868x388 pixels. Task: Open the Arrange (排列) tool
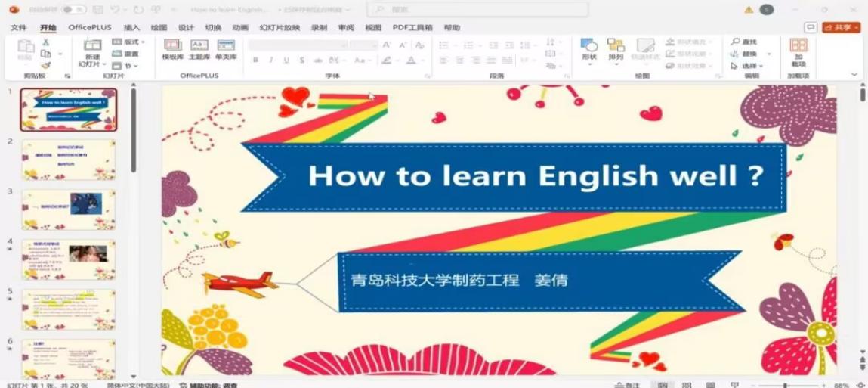(x=616, y=46)
